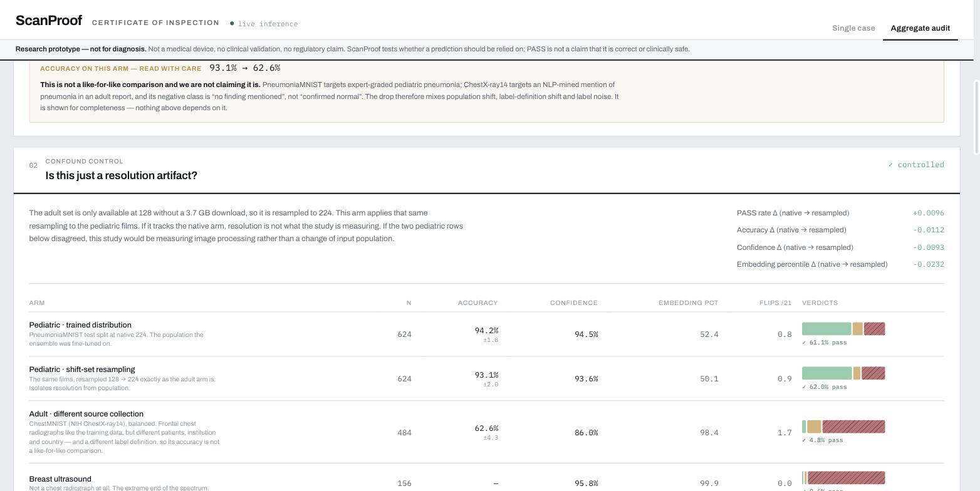Click the 1.7 flips value in Adult row

(785, 433)
